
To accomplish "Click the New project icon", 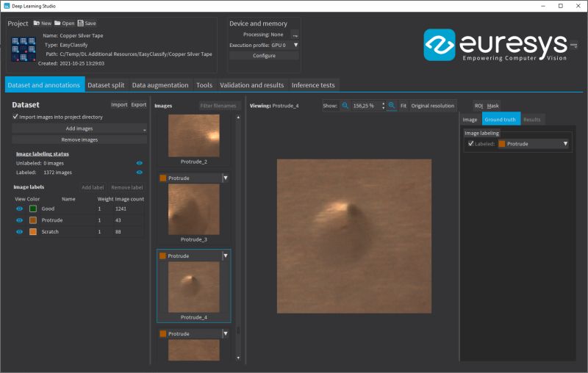I will (36, 23).
